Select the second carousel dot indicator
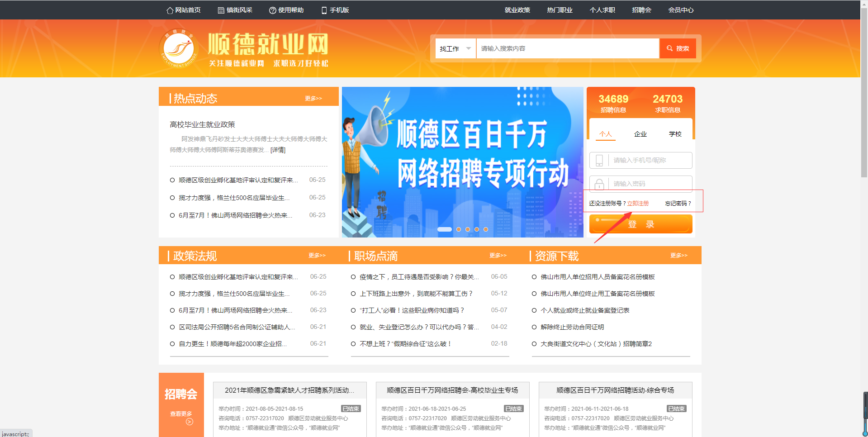The width and height of the screenshot is (868, 437). 459,229
